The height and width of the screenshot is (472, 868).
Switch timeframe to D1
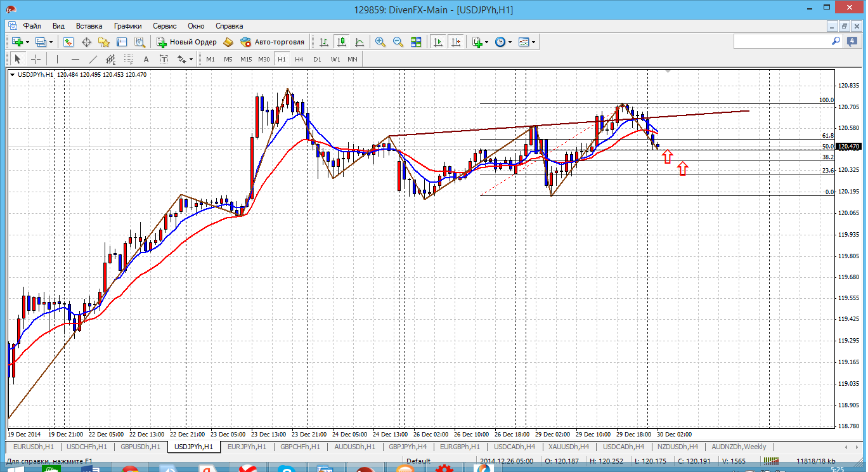coord(317,59)
